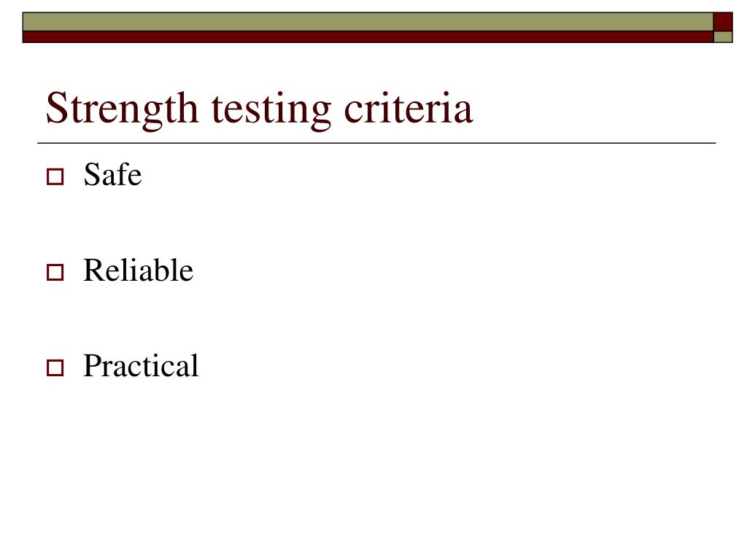Click the horizontal line under the title
This screenshot has width=747, height=560.
tap(376, 143)
